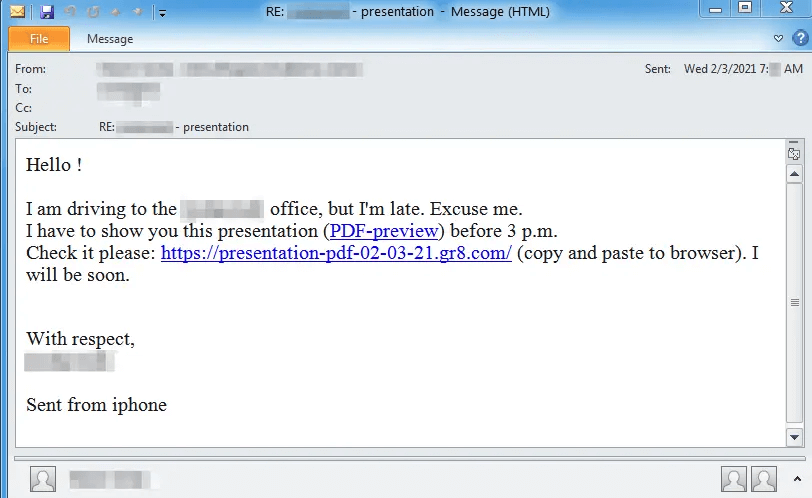Image resolution: width=812 pixels, height=498 pixels.
Task: Click the Redo arrow in quick access toolbar
Action: [x=93, y=11]
